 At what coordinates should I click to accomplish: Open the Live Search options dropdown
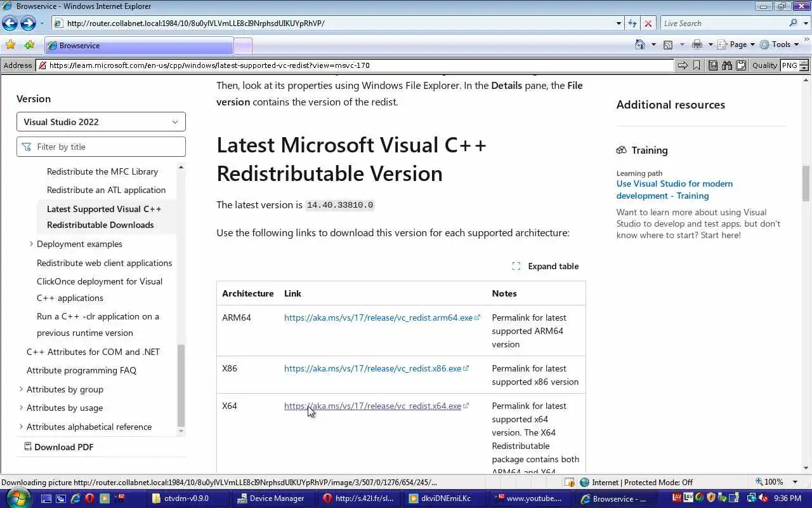804,23
